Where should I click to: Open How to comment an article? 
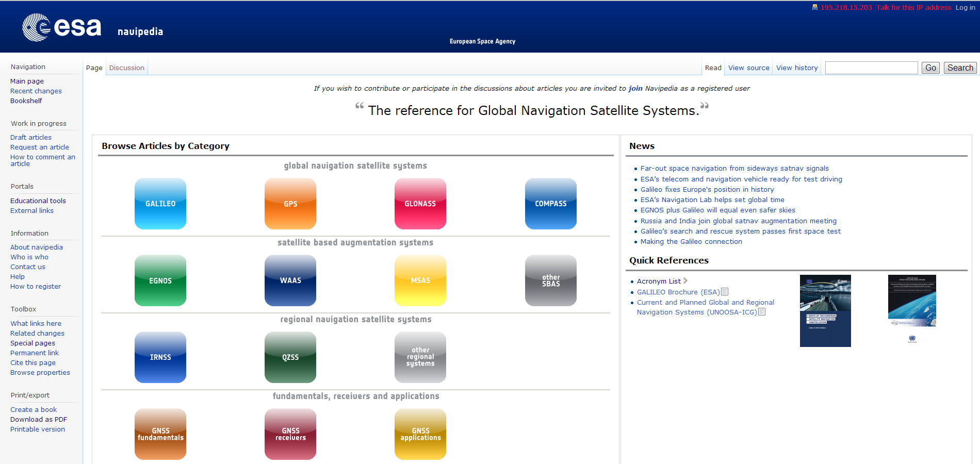[x=43, y=160]
